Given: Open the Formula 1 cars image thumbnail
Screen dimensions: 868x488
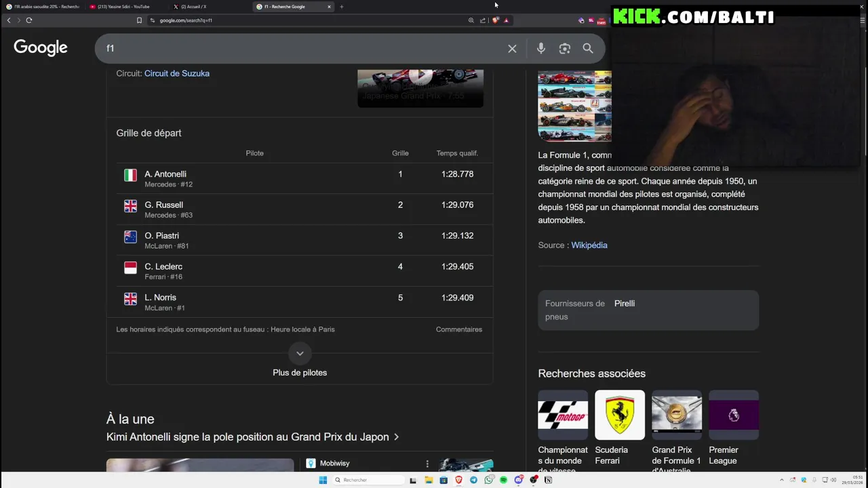Looking at the screenshot, I should pos(574,106).
